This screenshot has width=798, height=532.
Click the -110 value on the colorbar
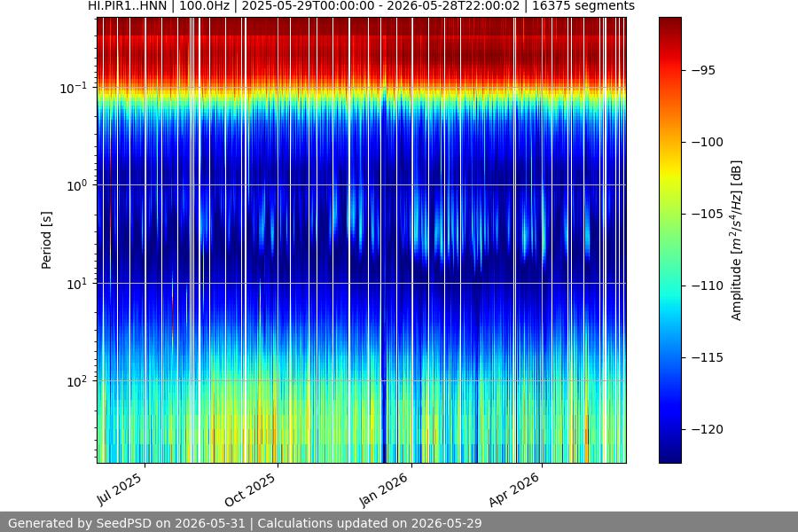coord(708,286)
